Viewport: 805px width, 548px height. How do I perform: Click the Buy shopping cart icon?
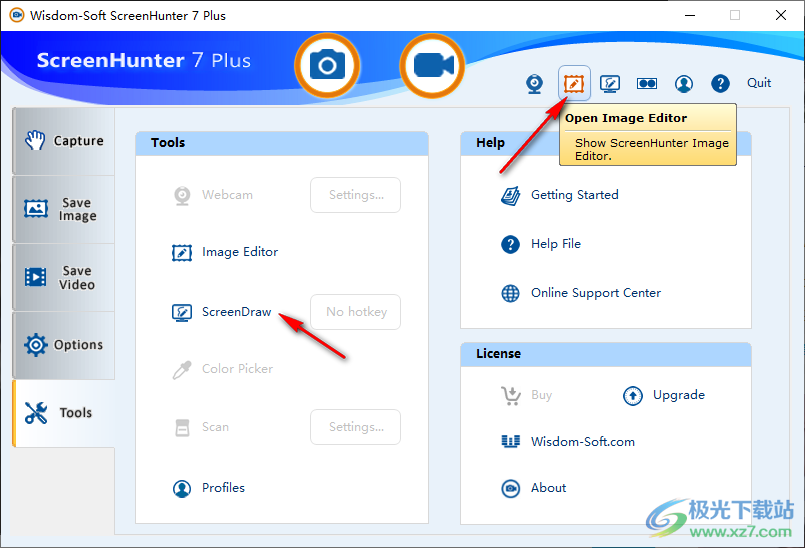[511, 395]
